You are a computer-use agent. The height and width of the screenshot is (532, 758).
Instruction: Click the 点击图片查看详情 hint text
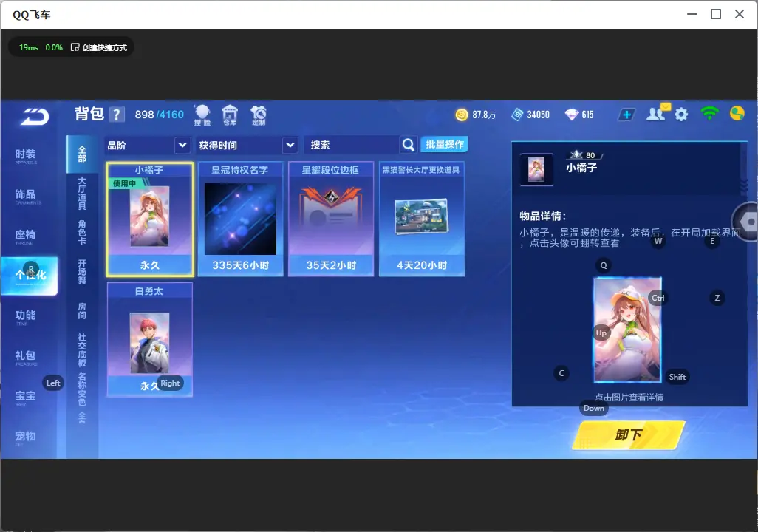tap(629, 397)
